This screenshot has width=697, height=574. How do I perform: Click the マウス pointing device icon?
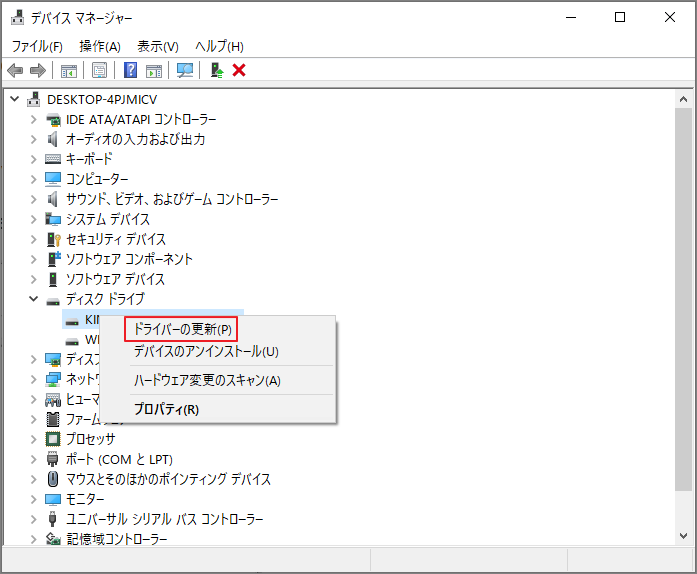[x=53, y=479]
